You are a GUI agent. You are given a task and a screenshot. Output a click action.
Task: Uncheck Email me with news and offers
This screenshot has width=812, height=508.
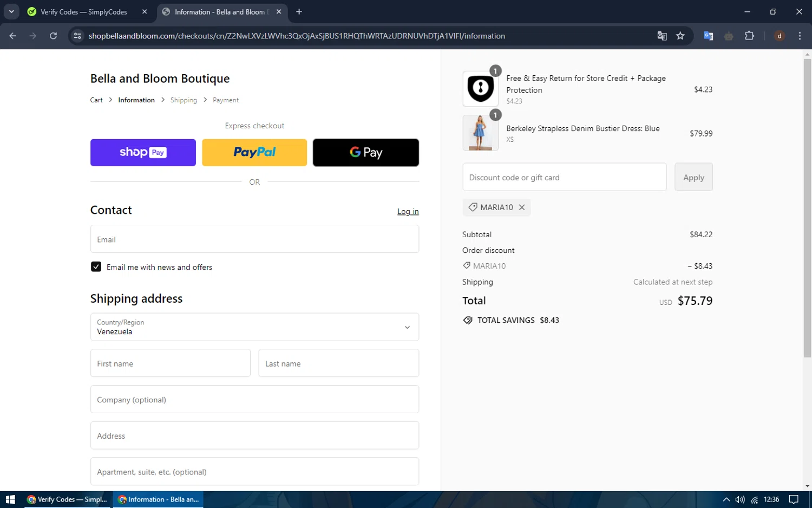96,267
